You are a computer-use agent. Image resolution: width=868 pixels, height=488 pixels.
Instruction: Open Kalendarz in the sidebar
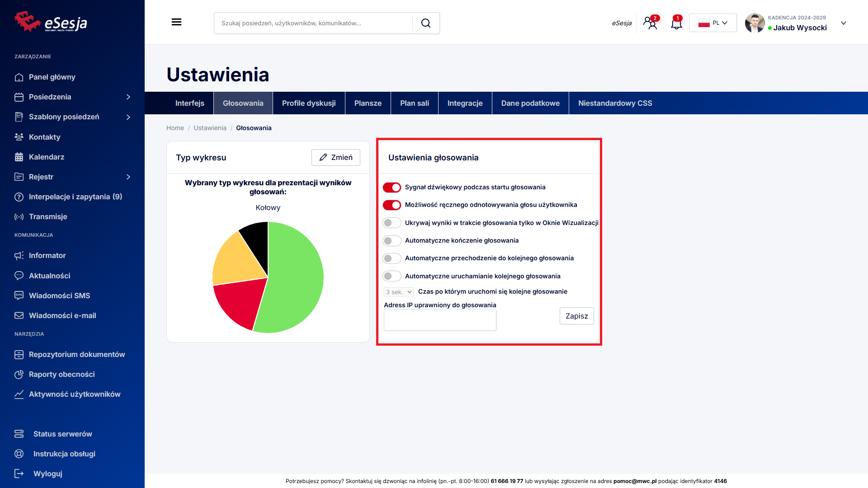pyautogui.click(x=47, y=157)
